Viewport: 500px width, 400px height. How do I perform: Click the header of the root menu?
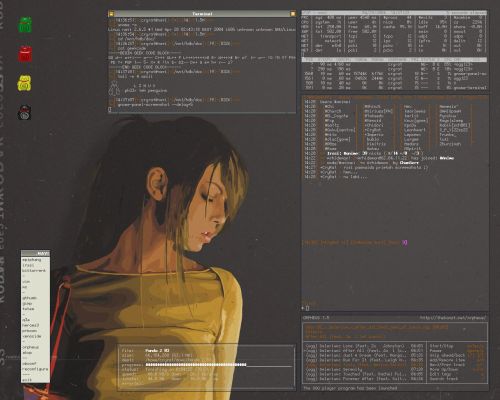tap(35, 253)
